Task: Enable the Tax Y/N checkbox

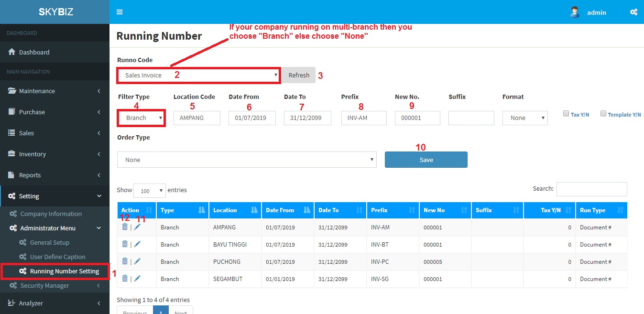Action: point(566,114)
